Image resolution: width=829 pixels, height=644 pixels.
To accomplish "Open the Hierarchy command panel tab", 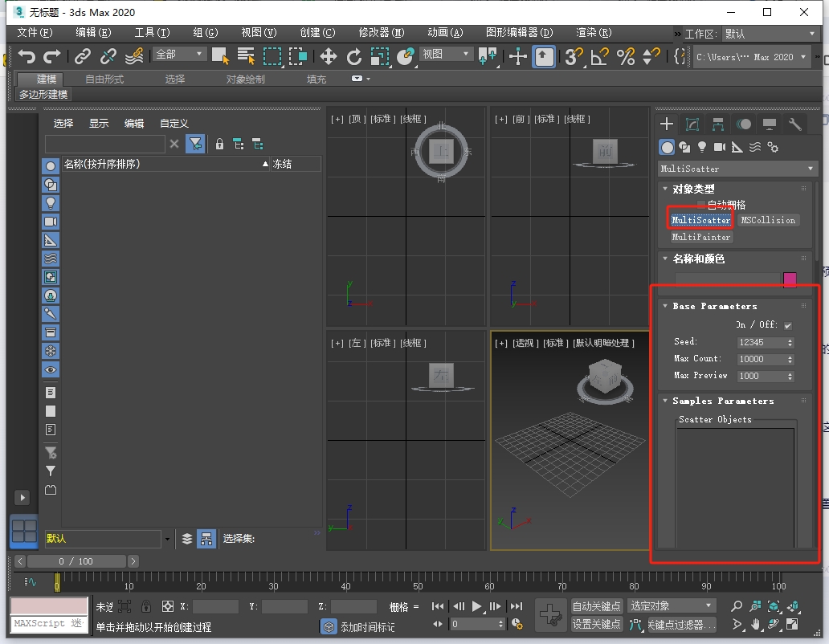I will pyautogui.click(x=718, y=124).
